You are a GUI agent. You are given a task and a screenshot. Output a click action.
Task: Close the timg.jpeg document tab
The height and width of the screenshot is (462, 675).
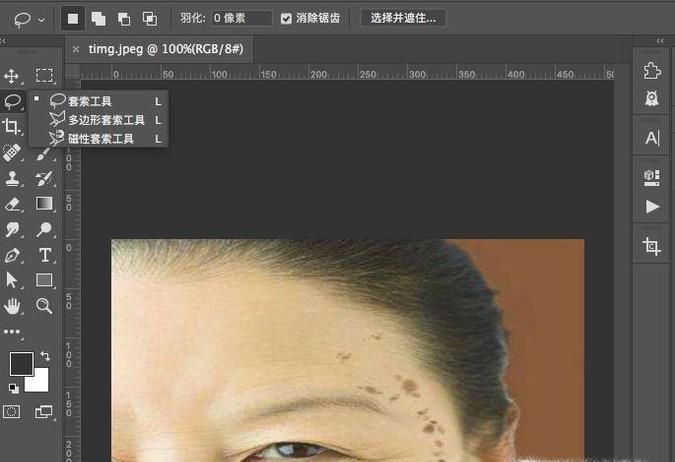tap(76, 50)
